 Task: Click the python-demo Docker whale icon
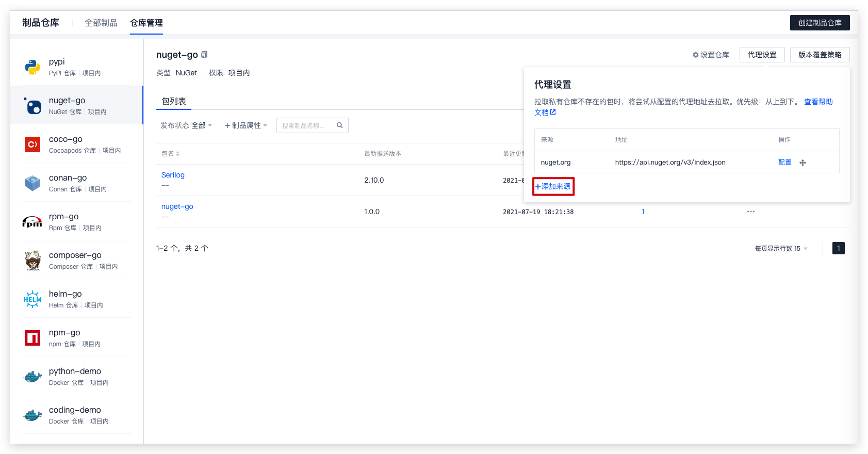click(x=32, y=377)
